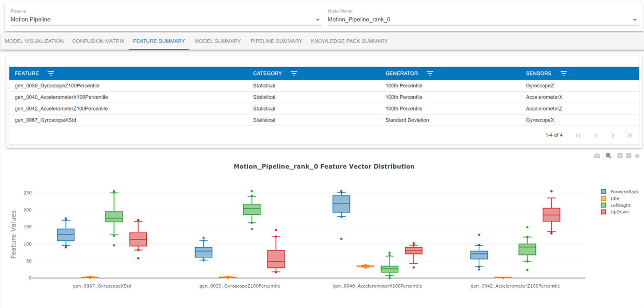This screenshot has height=308, width=644.
Task: Click the filter icon next to FEATURE column
Action: click(51, 73)
